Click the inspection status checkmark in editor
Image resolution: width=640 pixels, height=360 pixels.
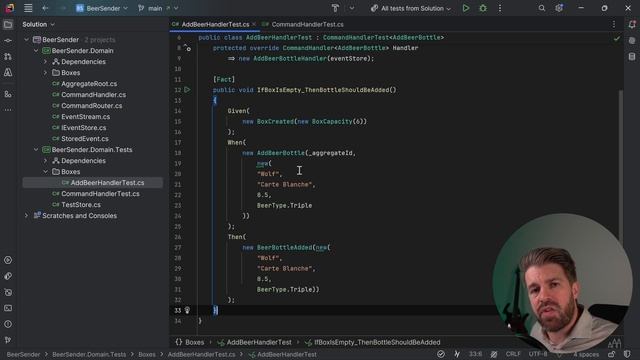click(616, 39)
